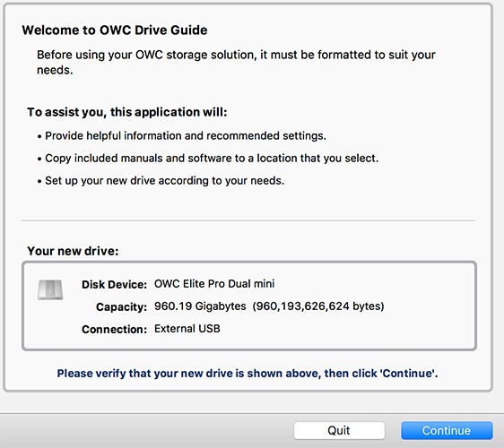Screen dimensions: 504x448
Task: Click 'Copy included manuals and software' bullet
Action: click(x=208, y=159)
